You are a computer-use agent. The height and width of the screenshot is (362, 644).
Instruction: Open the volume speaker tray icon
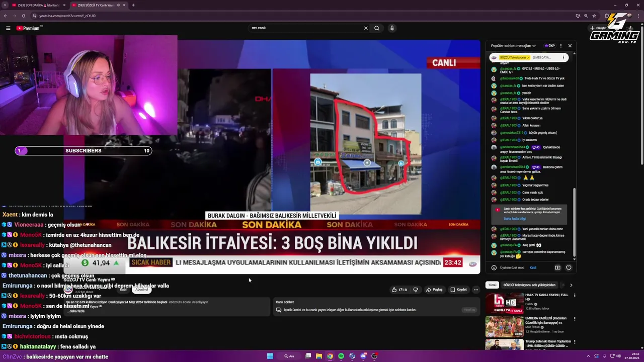point(618,356)
